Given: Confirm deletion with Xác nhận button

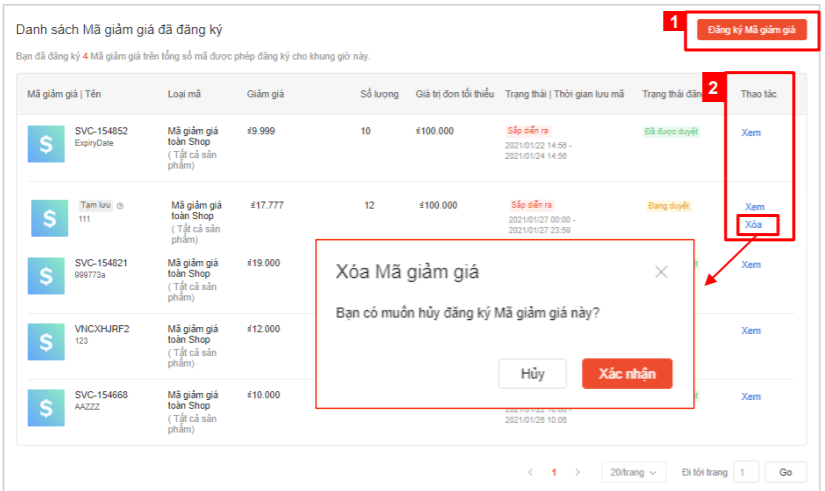Looking at the screenshot, I should (627, 373).
